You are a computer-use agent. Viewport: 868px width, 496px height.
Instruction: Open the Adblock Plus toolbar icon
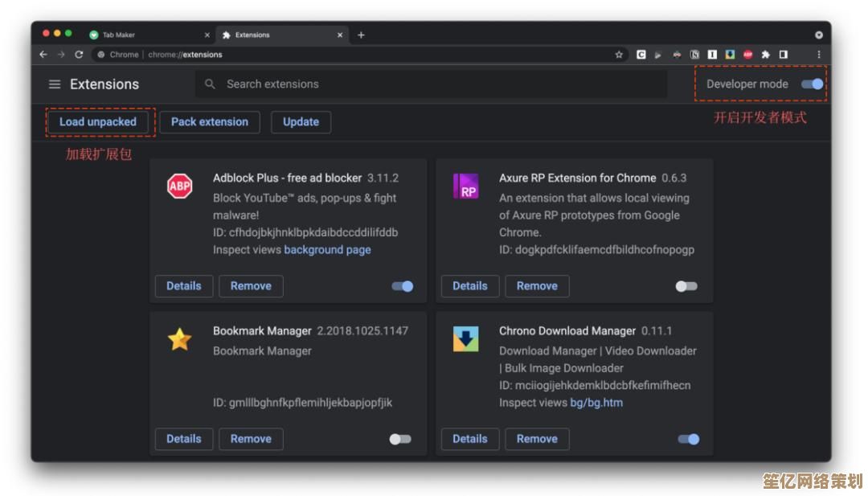748,54
